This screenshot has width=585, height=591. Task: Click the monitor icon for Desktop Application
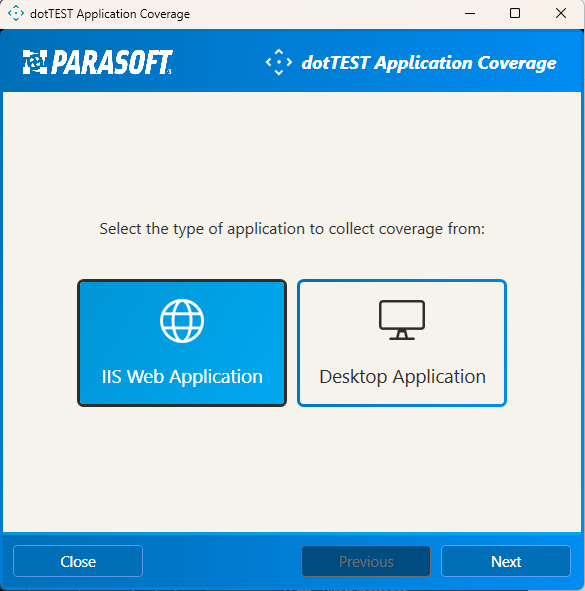click(x=402, y=320)
